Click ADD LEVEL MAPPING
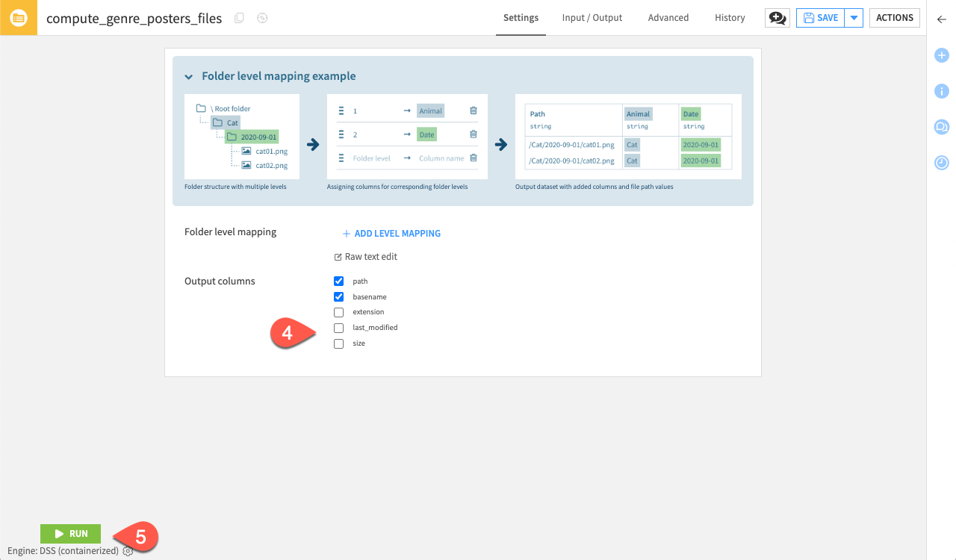Image resolution: width=956 pixels, height=560 pixels. (x=391, y=233)
